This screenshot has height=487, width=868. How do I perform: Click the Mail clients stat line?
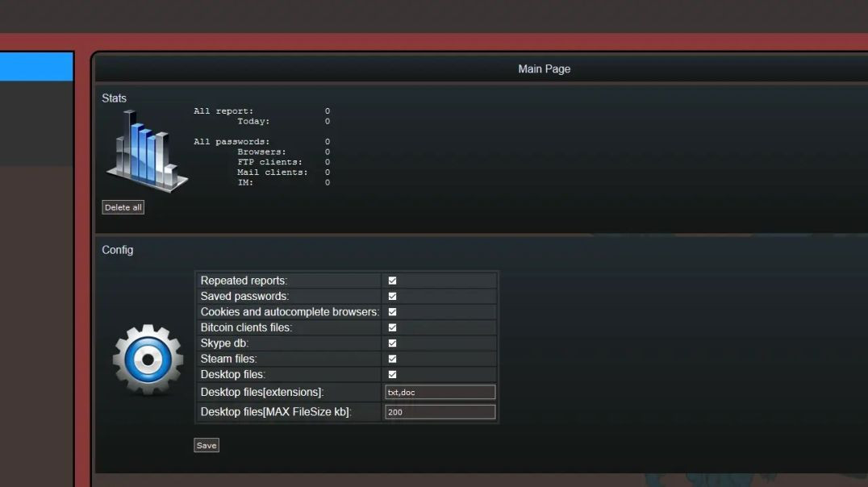[282, 173]
